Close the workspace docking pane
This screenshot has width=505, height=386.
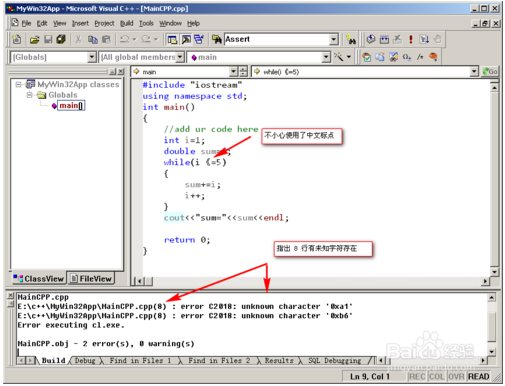coord(121,71)
